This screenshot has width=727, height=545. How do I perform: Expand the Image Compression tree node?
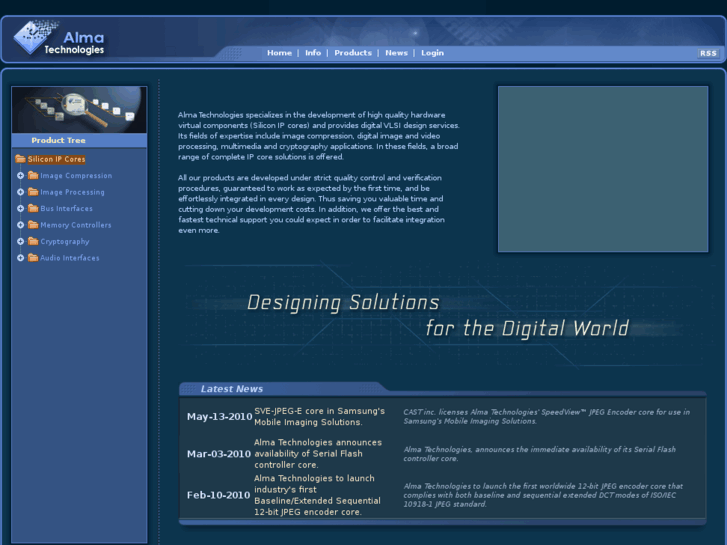pyautogui.click(x=20, y=176)
